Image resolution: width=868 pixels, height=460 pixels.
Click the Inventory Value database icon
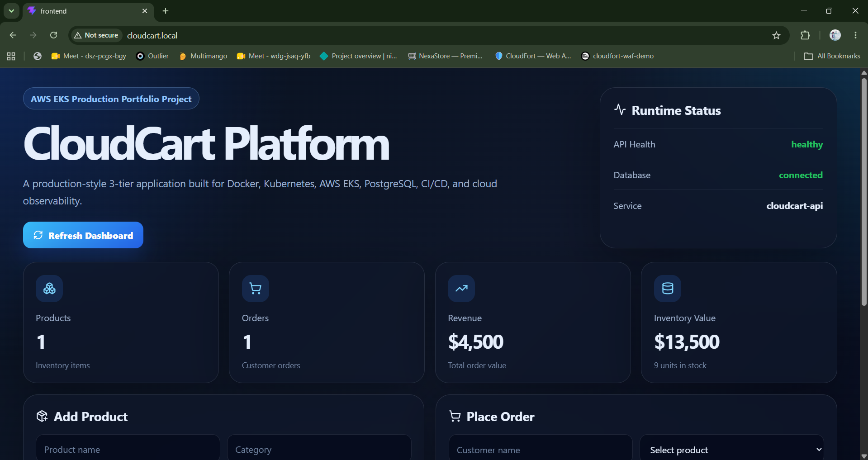pyautogui.click(x=668, y=289)
